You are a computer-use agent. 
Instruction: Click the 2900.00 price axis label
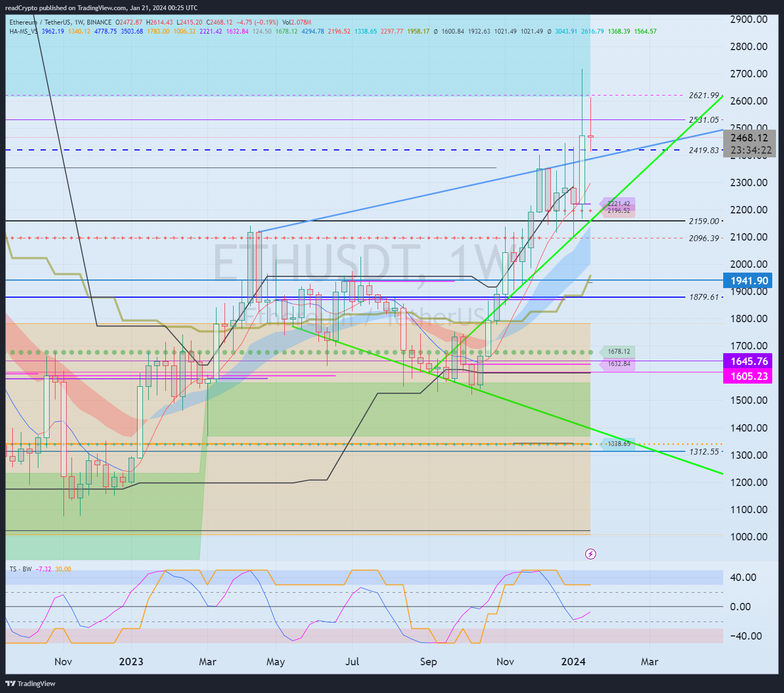(749, 19)
